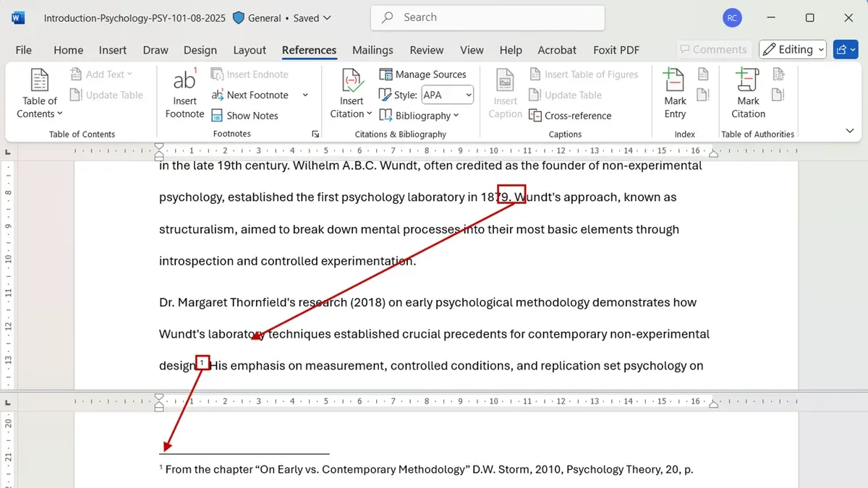The image size is (868, 488).
Task: Open the Help tab
Action: [511, 50]
